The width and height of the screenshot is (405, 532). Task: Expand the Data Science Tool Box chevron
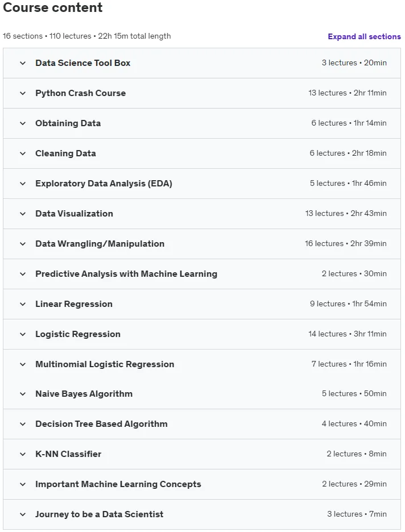point(23,63)
